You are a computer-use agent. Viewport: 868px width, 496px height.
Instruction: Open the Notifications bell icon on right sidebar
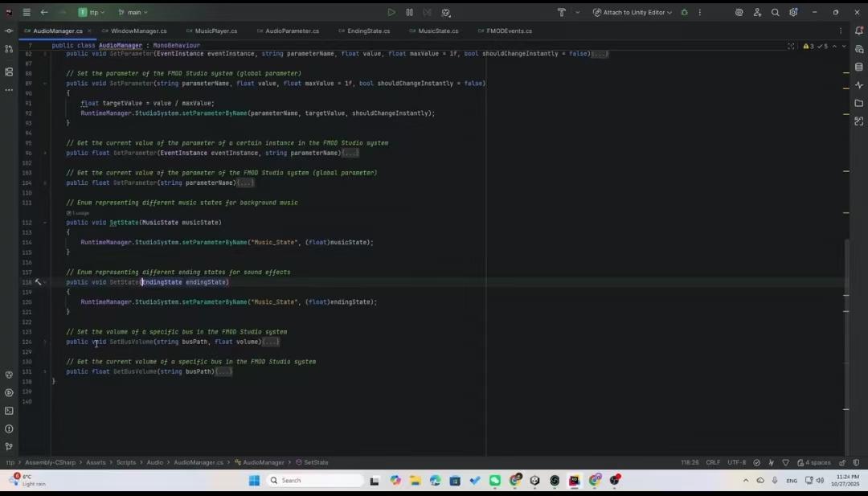[859, 31]
